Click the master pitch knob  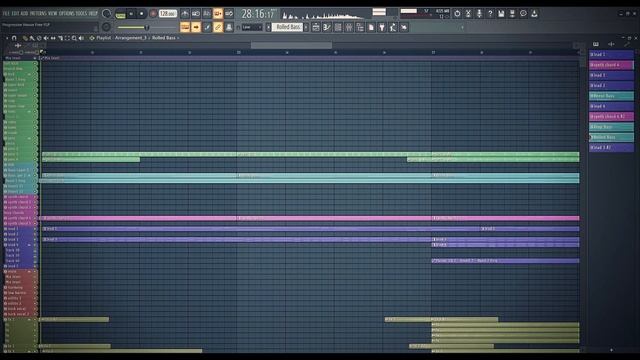pyautogui.click(x=106, y=27)
